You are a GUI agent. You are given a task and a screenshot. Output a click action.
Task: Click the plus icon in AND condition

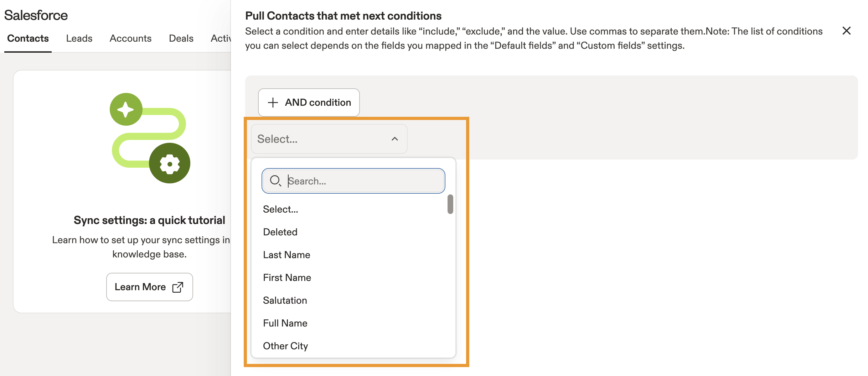[x=273, y=103]
